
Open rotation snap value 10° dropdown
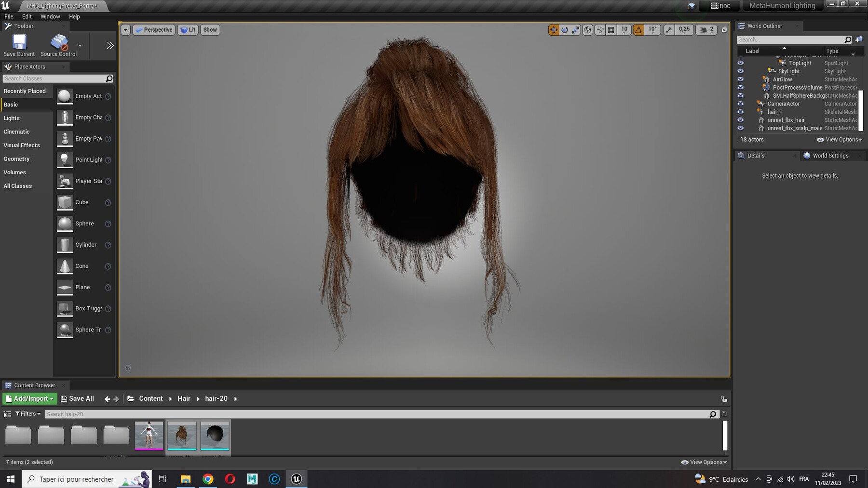click(652, 30)
